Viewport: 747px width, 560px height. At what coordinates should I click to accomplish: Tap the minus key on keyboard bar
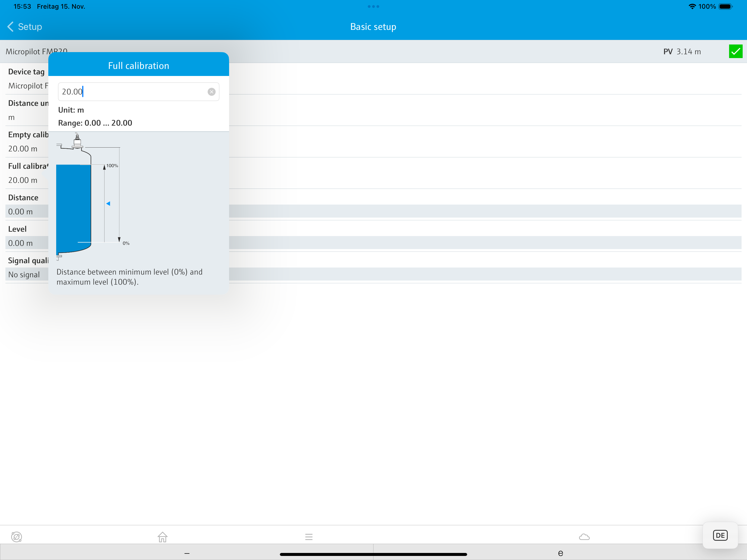pos(187,553)
